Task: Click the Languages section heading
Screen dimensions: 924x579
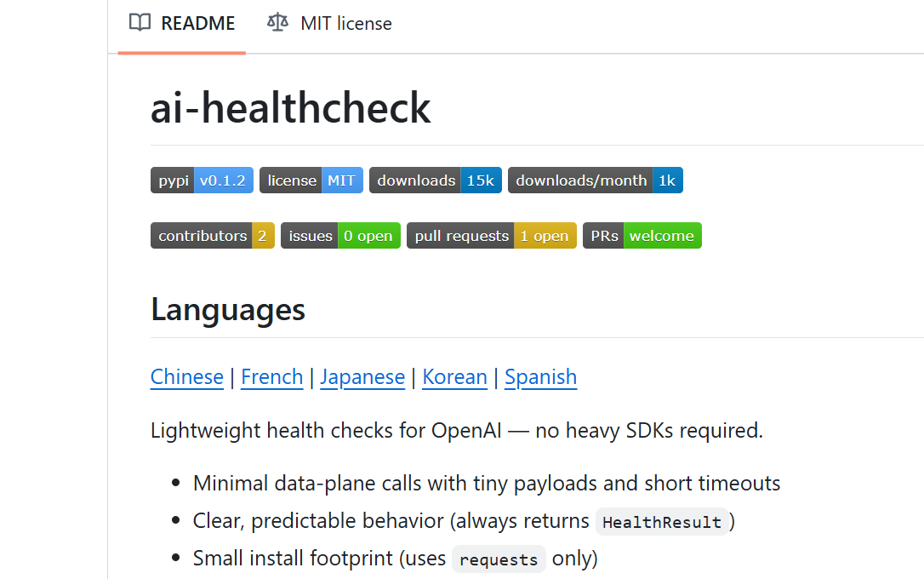Action: coord(228,309)
